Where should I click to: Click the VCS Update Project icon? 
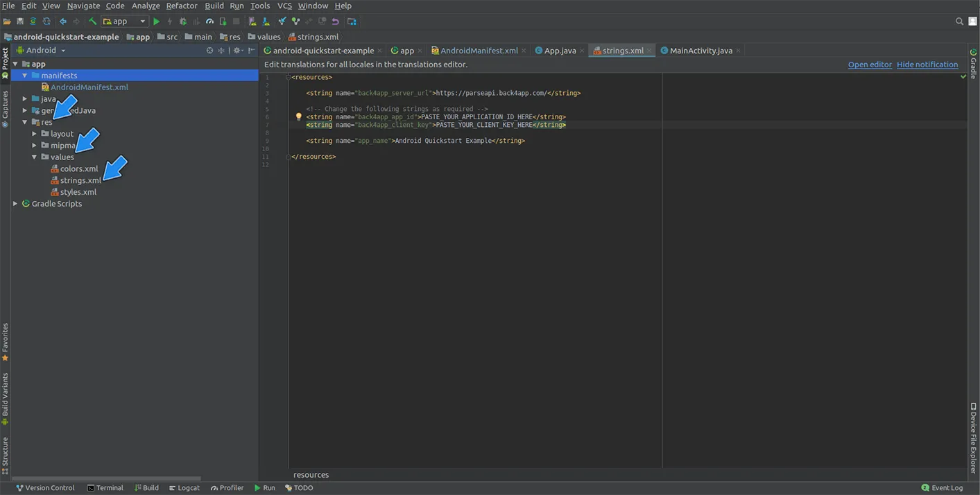(282, 21)
